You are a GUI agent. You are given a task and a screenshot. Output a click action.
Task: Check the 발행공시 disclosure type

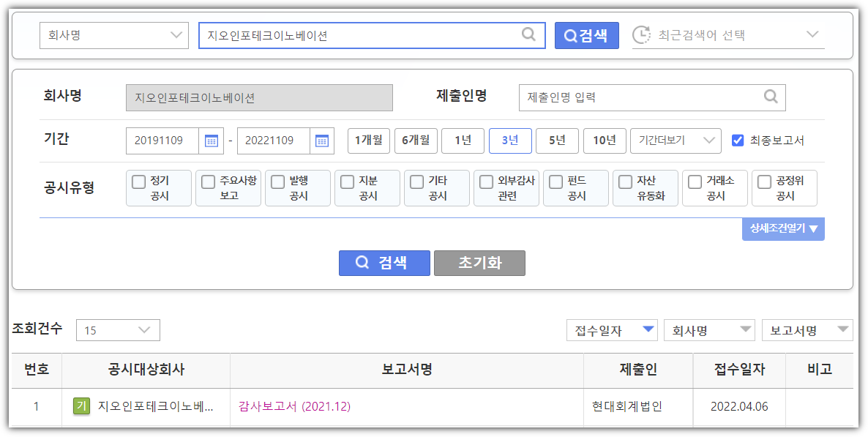[x=278, y=181]
